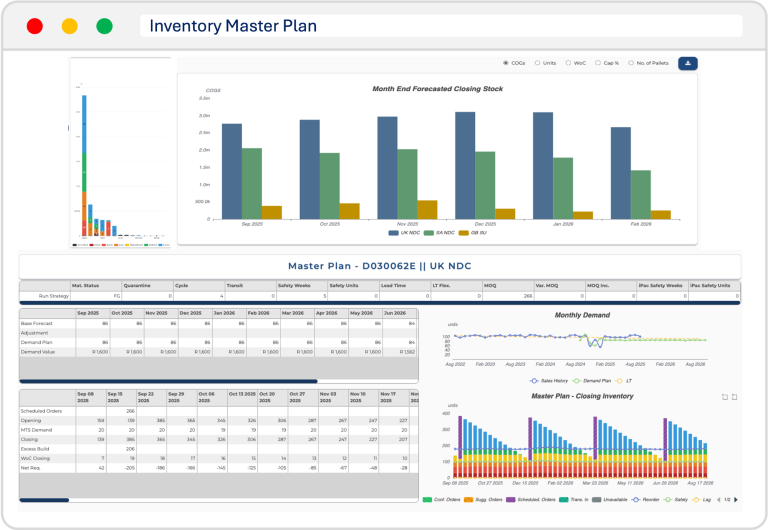Screen dimensions: 768x530
Task: Click first chart tool icon above Closing Inventory
Action: point(724,397)
